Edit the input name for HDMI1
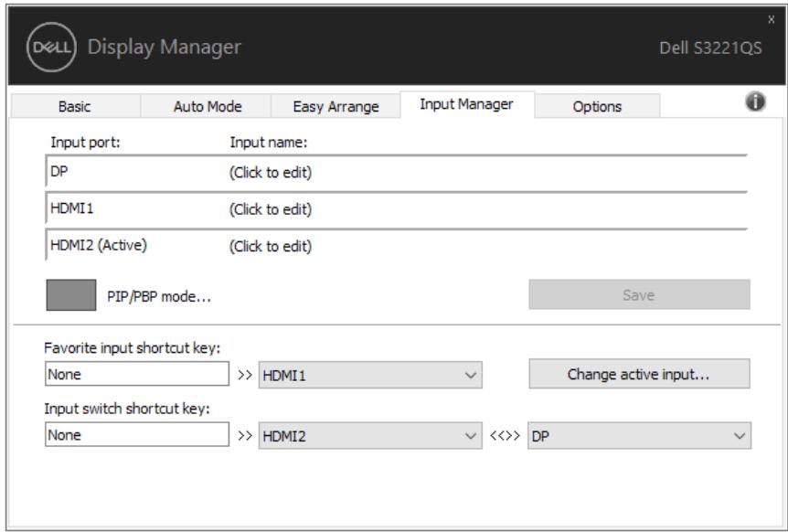Screen dimensions: 788x532 tap(271, 209)
